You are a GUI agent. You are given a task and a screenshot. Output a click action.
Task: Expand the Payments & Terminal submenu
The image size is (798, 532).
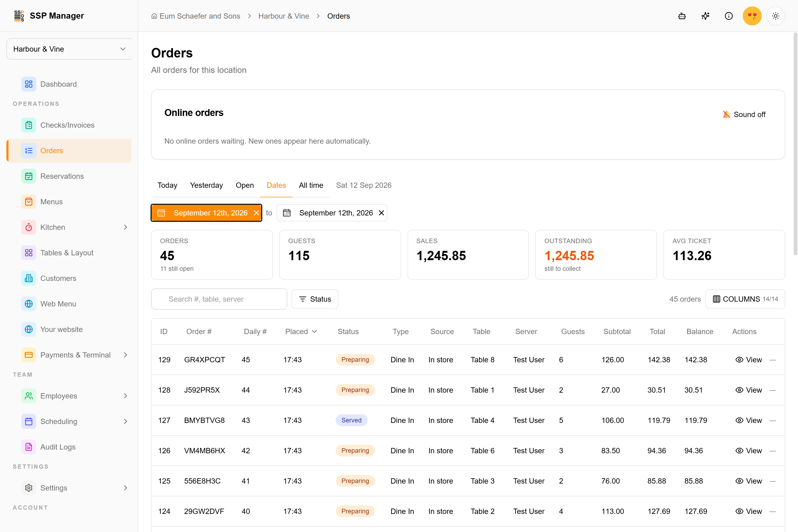point(126,355)
